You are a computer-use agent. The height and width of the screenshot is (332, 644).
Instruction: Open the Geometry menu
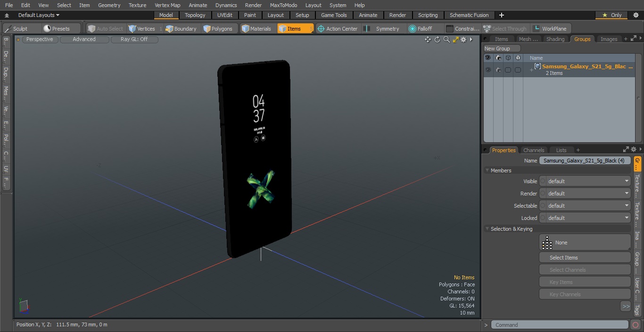pyautogui.click(x=109, y=5)
